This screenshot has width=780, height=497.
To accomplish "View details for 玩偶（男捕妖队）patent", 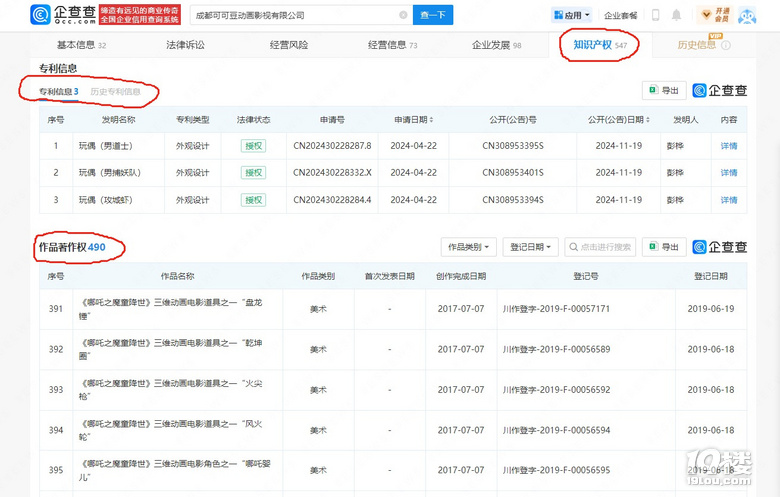I will [729, 173].
